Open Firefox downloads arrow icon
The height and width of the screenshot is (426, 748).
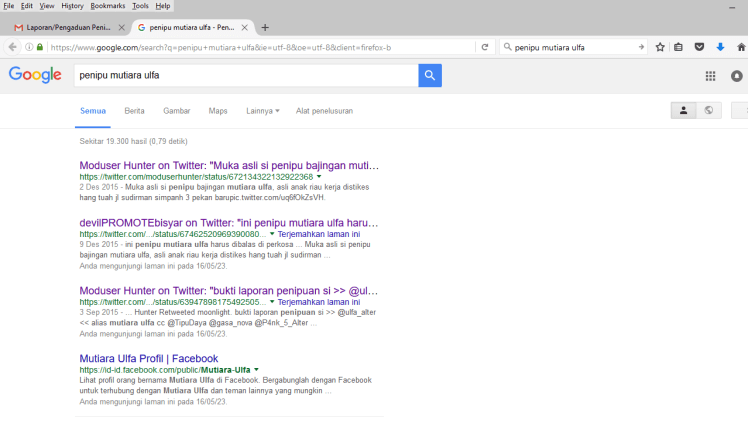(720, 47)
